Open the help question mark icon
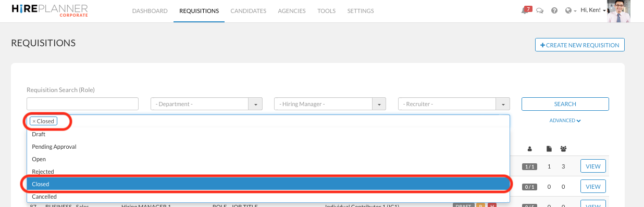The image size is (644, 207). (554, 11)
